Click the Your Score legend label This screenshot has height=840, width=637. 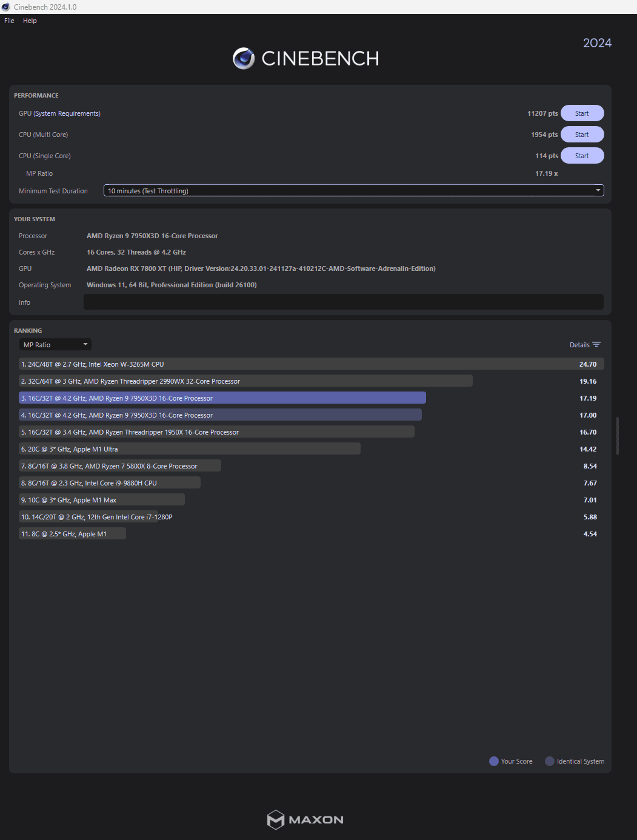(516, 761)
